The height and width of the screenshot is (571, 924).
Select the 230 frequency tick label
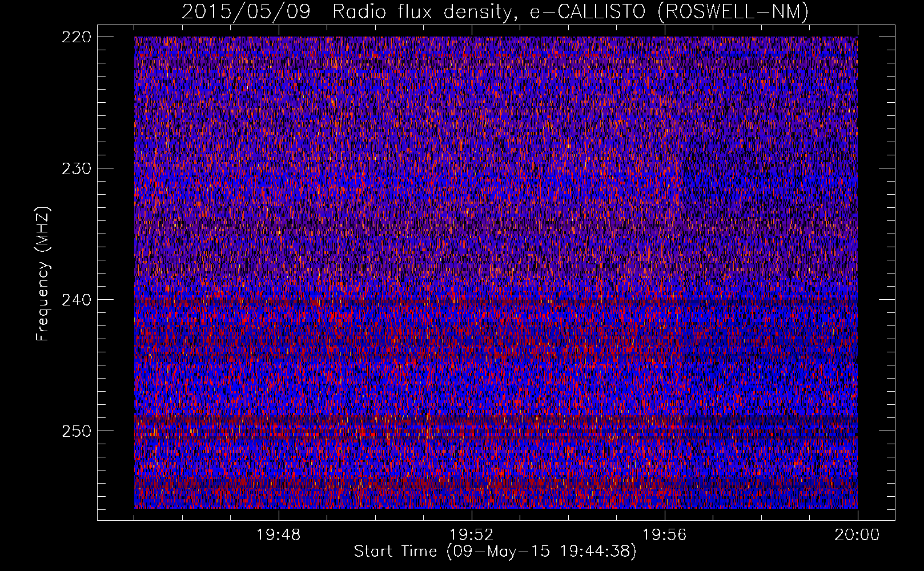point(76,168)
